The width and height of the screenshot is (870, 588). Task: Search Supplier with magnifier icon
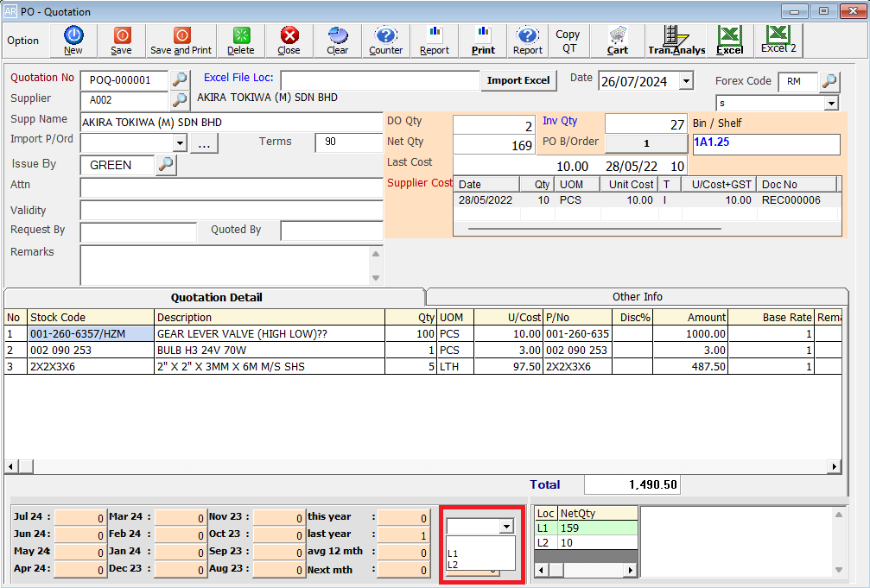click(x=180, y=100)
